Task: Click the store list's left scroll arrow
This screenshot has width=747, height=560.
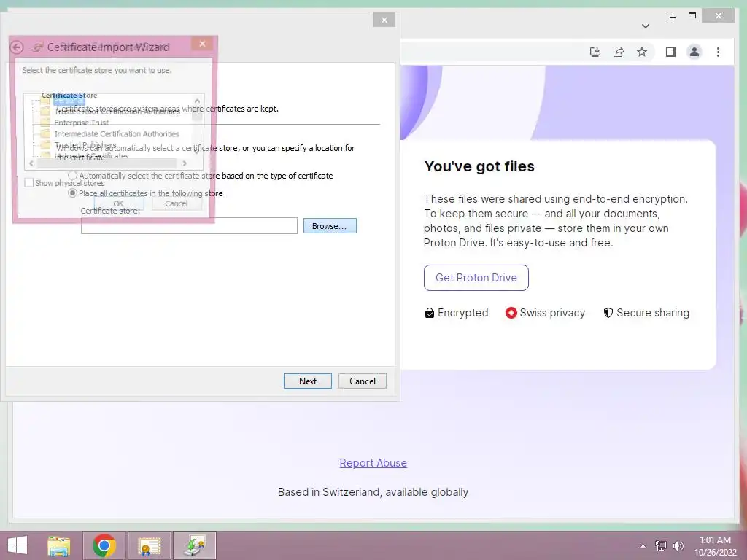Action: pyautogui.click(x=31, y=163)
